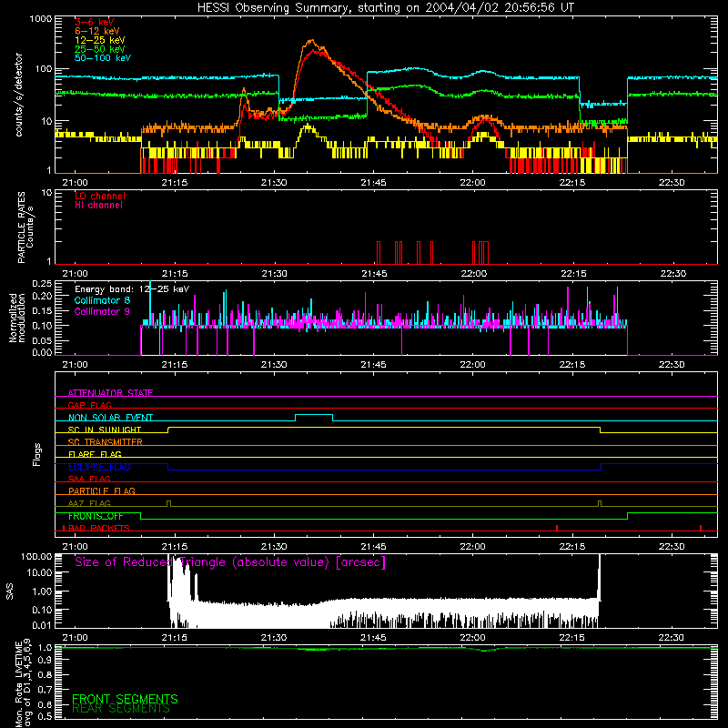The width and height of the screenshot is (728, 728).
Task: Select the FRONT SEGMENTS legend label
Action: coord(125,699)
